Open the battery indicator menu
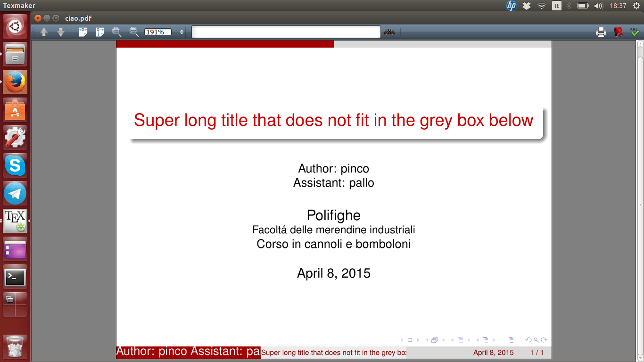The height and width of the screenshot is (362, 644). 583,6
